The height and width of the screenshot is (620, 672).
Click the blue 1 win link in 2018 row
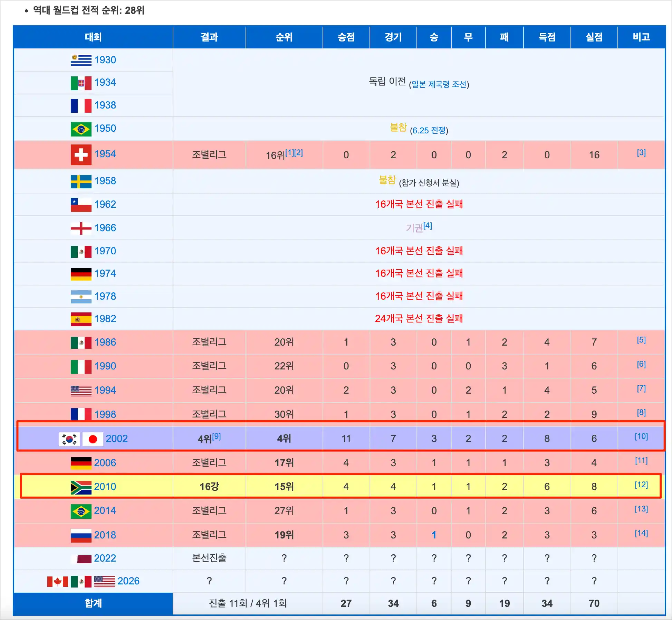click(x=434, y=535)
